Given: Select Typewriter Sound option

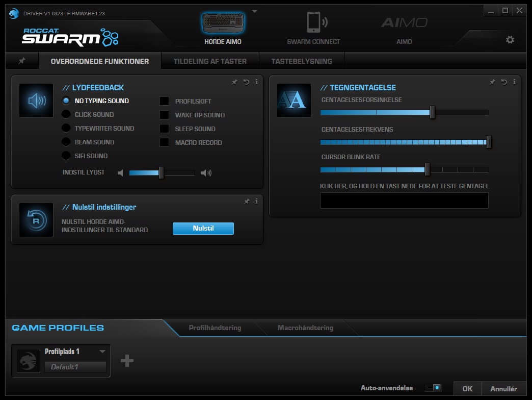Looking at the screenshot, I should point(66,128).
